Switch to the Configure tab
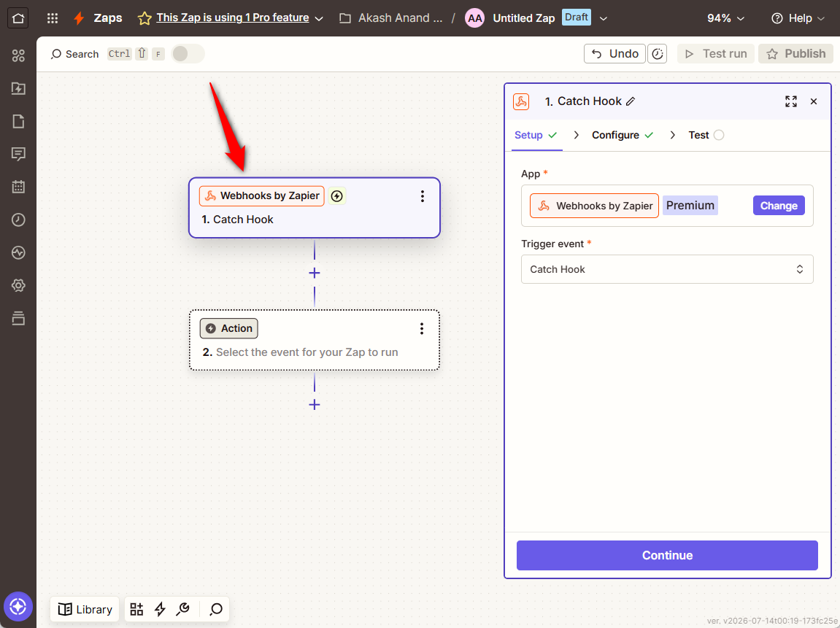The image size is (840, 628). pos(623,135)
